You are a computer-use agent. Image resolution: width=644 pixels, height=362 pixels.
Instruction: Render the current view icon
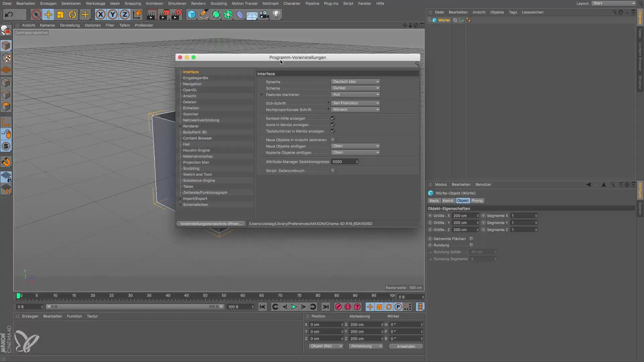151,14
